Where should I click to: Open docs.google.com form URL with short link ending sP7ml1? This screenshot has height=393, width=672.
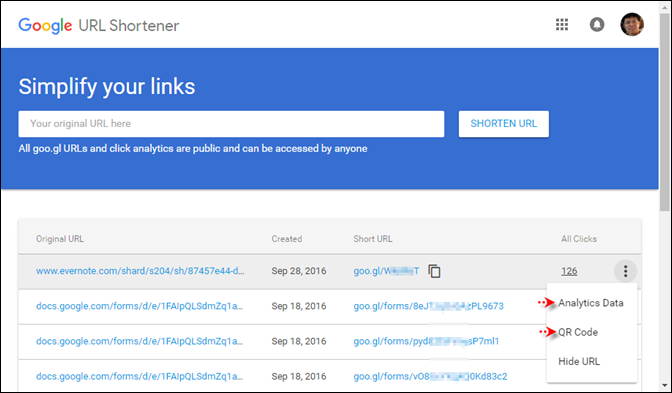click(139, 341)
